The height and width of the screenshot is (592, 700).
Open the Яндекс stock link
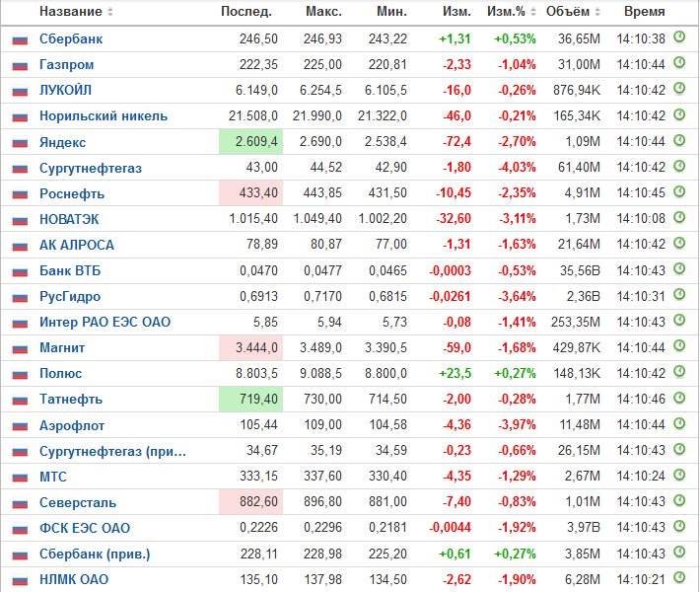[62, 142]
